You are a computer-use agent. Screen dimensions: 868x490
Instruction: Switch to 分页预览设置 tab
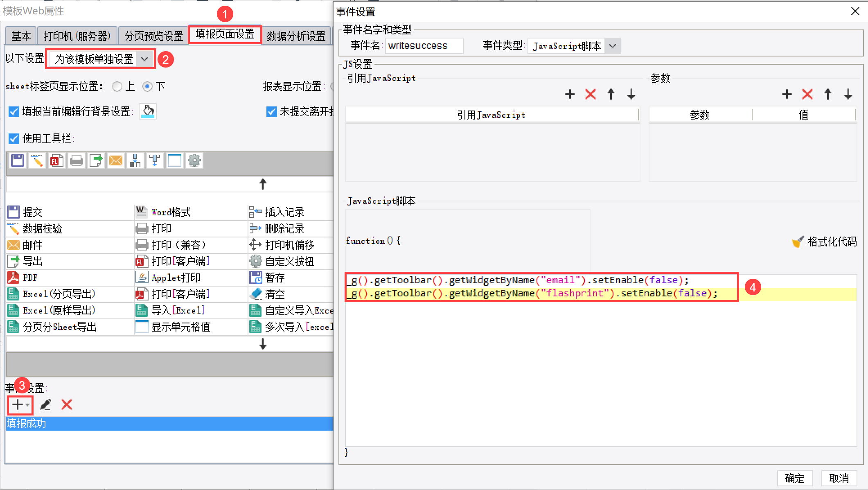(153, 36)
